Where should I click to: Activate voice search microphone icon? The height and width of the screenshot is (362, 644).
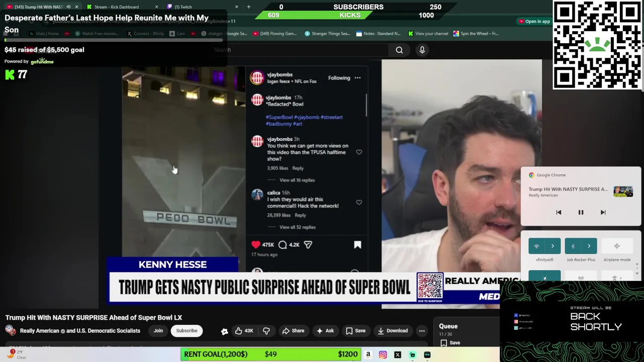[422, 50]
